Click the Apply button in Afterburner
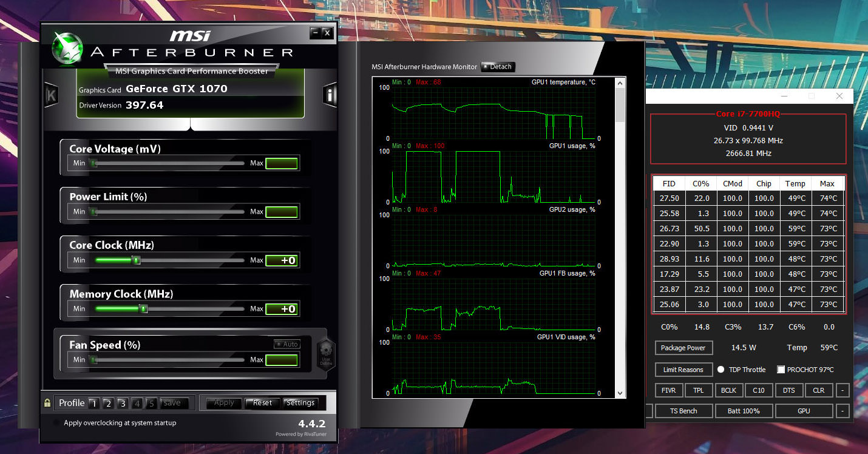The height and width of the screenshot is (454, 868). (224, 403)
